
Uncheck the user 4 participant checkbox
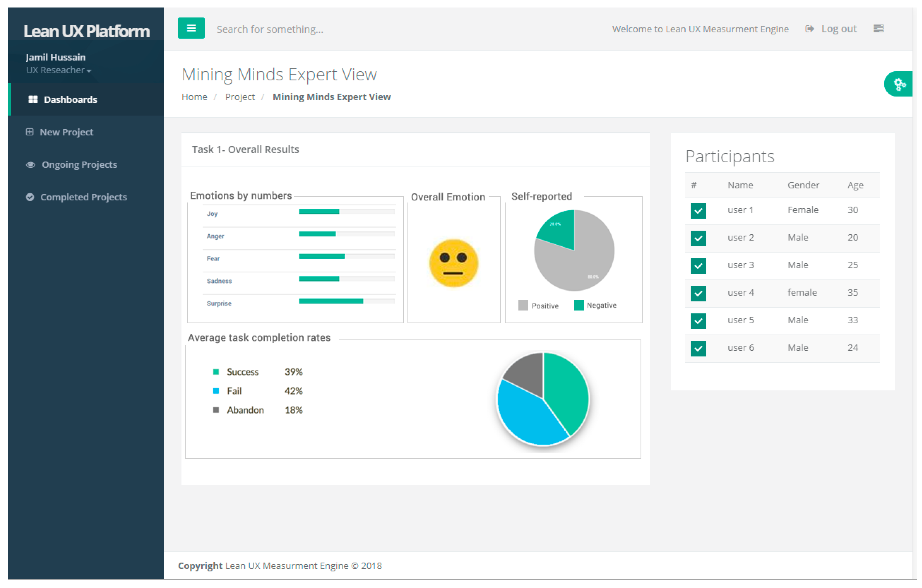pyautogui.click(x=698, y=293)
